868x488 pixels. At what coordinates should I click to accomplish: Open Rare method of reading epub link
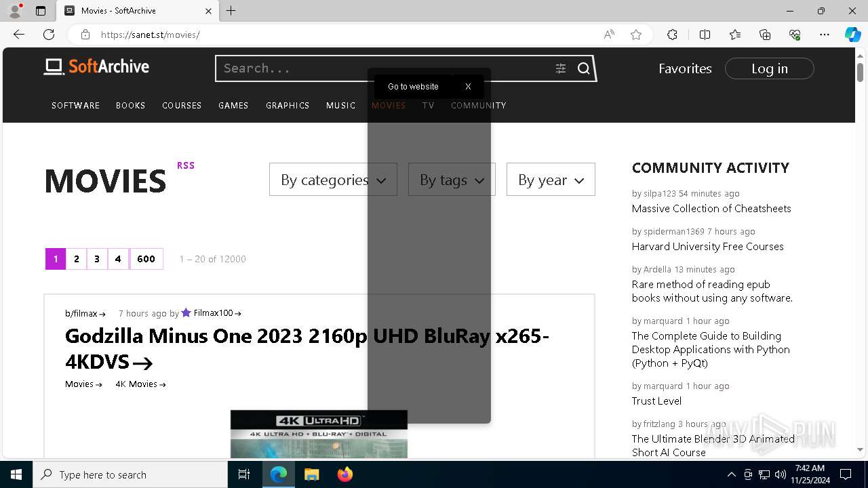[x=712, y=291]
